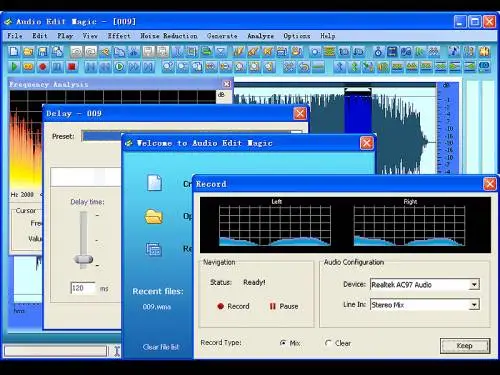Click the Keep button in Record dialog
500x375 pixels.
tap(465, 346)
